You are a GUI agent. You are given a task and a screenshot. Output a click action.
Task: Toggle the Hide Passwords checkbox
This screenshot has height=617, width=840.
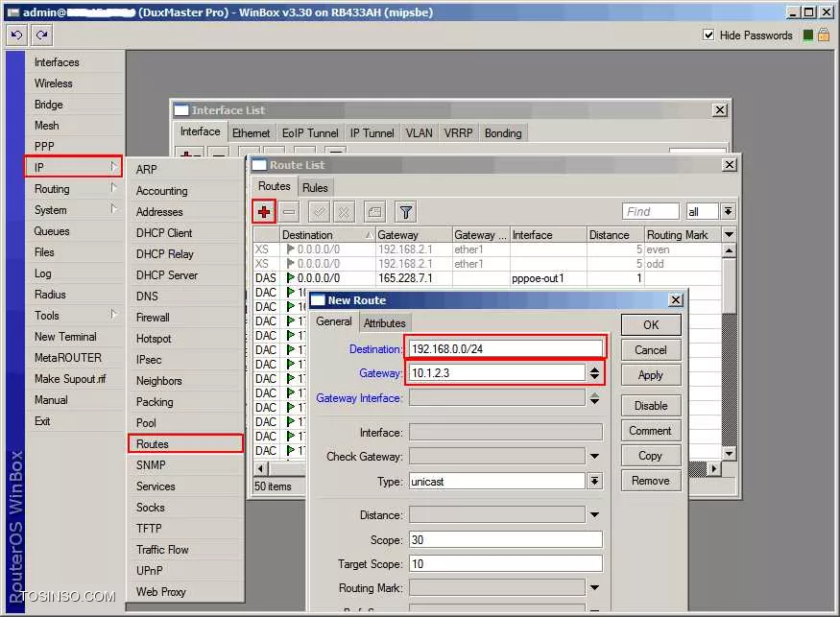pos(708,36)
